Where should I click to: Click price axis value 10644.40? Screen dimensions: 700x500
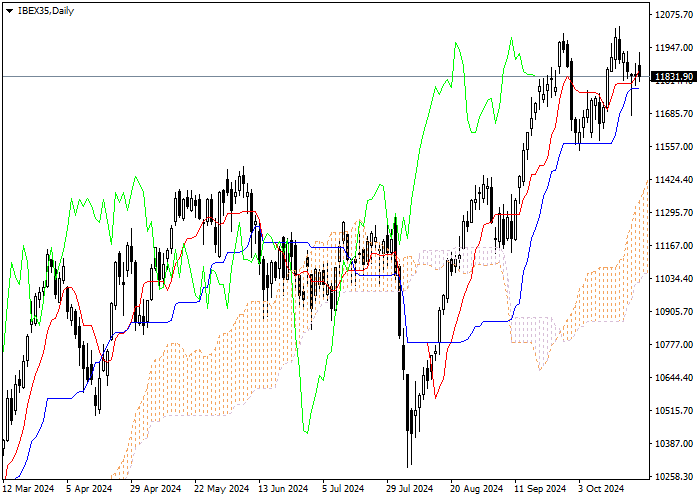[674, 378]
